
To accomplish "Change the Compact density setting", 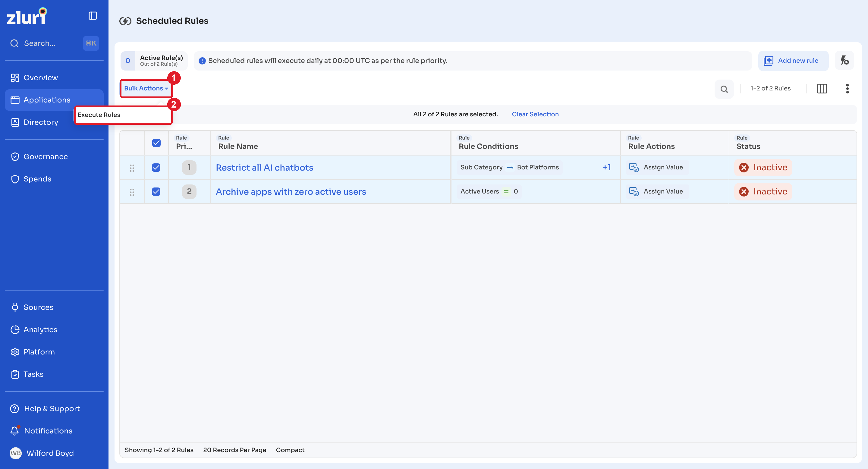I will click(x=290, y=450).
